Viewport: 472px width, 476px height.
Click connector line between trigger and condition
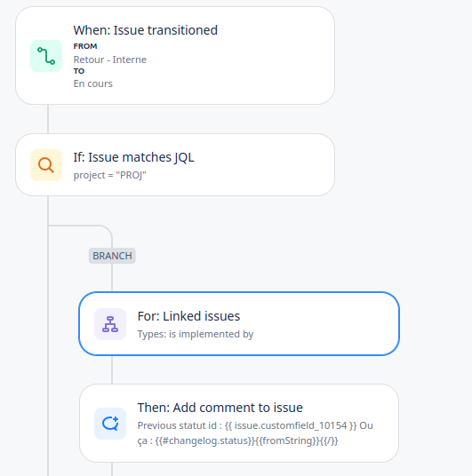[x=48, y=119]
